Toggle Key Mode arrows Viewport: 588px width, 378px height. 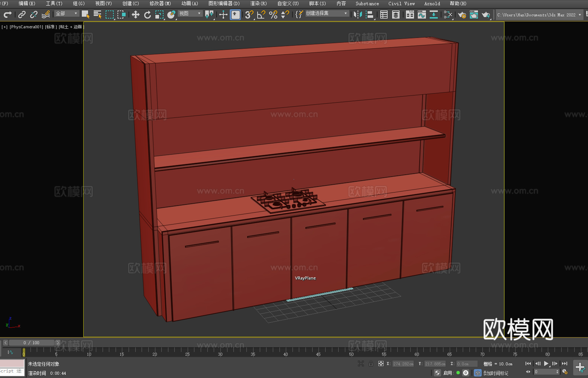click(x=528, y=372)
